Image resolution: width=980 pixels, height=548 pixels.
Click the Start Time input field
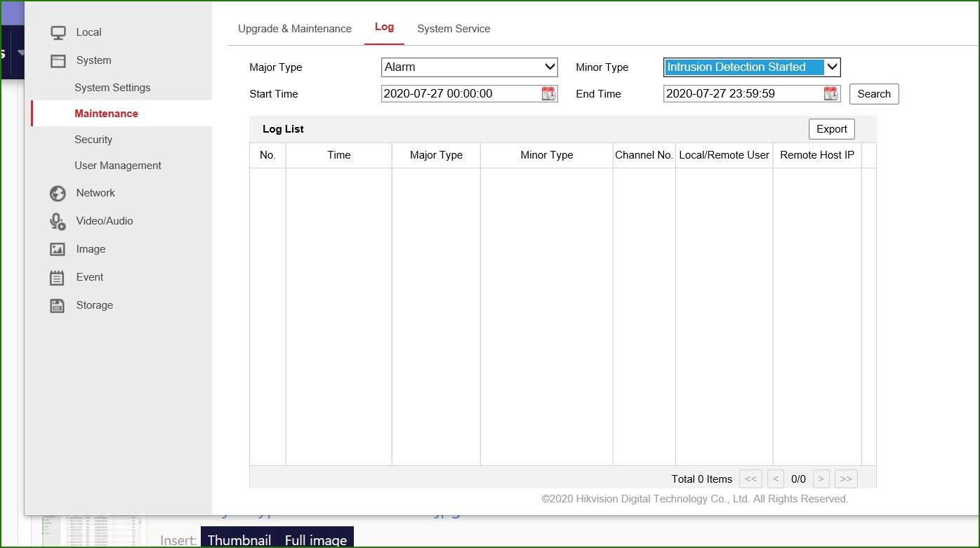(460, 94)
